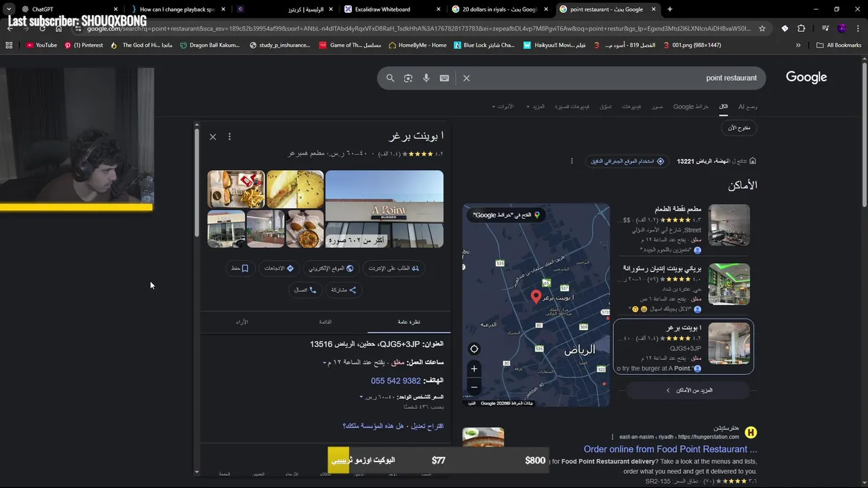The width and height of the screenshot is (868, 488).
Task: Expand the price per person dropdown arrow
Action: point(361,397)
